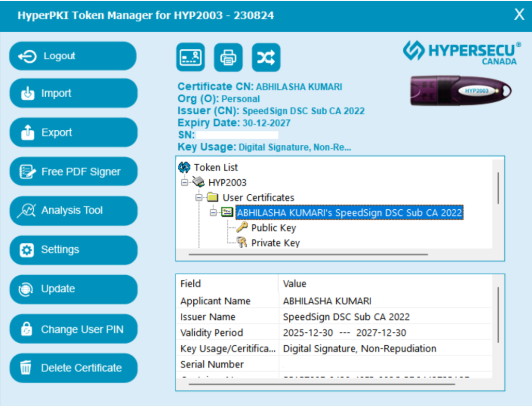Click the shuffle arrows icon

[x=266, y=58]
